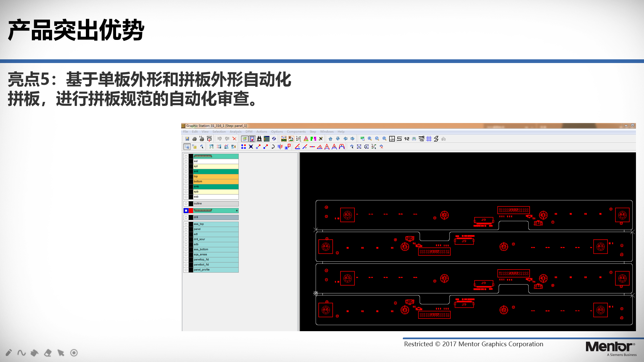
Task: Click the zoom in magnifier icon
Action: click(x=370, y=139)
